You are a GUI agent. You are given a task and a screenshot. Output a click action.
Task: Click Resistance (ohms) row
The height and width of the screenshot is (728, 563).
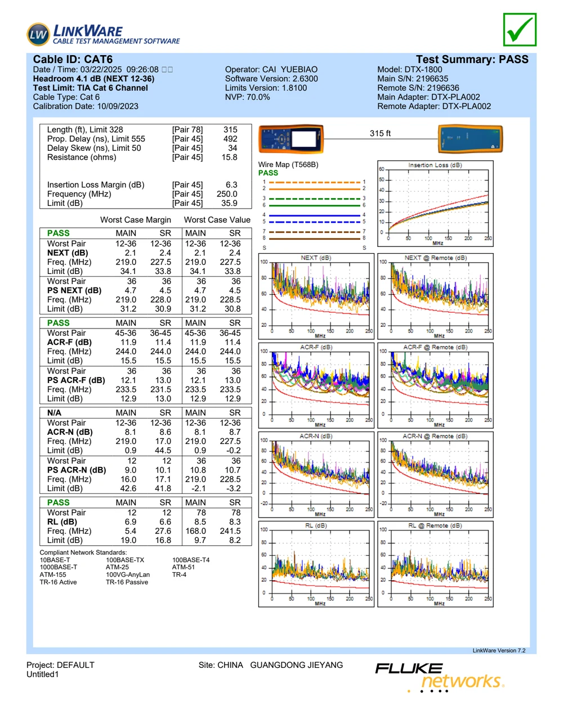coord(142,158)
